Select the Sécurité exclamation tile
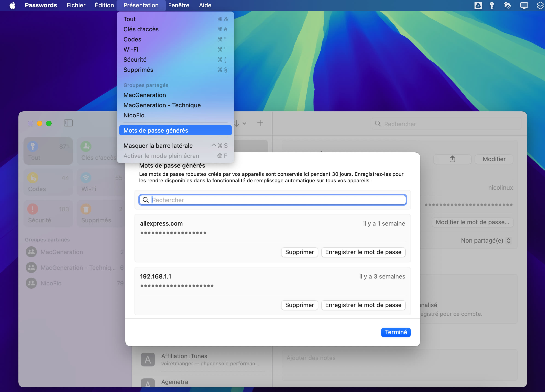 48,213
